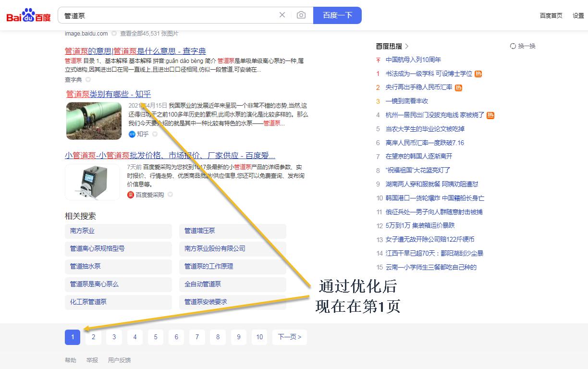Clear the search box using the X icon
This screenshot has width=588, height=369.
[282, 15]
